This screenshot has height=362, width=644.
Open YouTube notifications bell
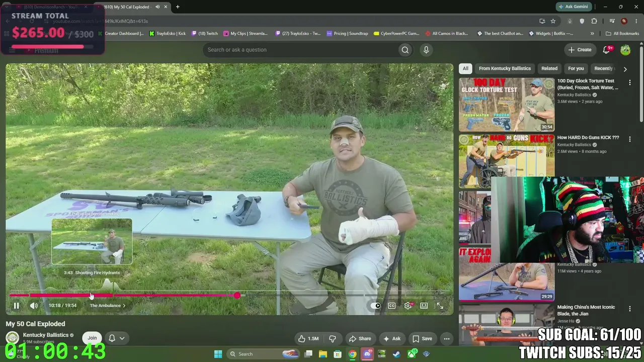tap(607, 49)
